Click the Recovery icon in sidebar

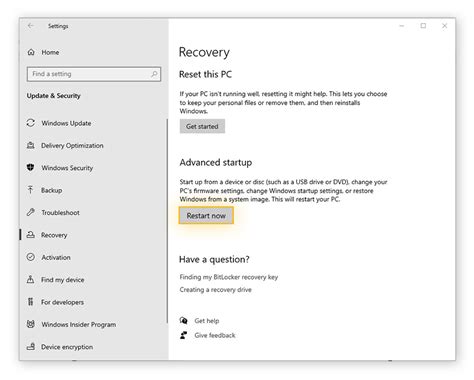(x=31, y=234)
